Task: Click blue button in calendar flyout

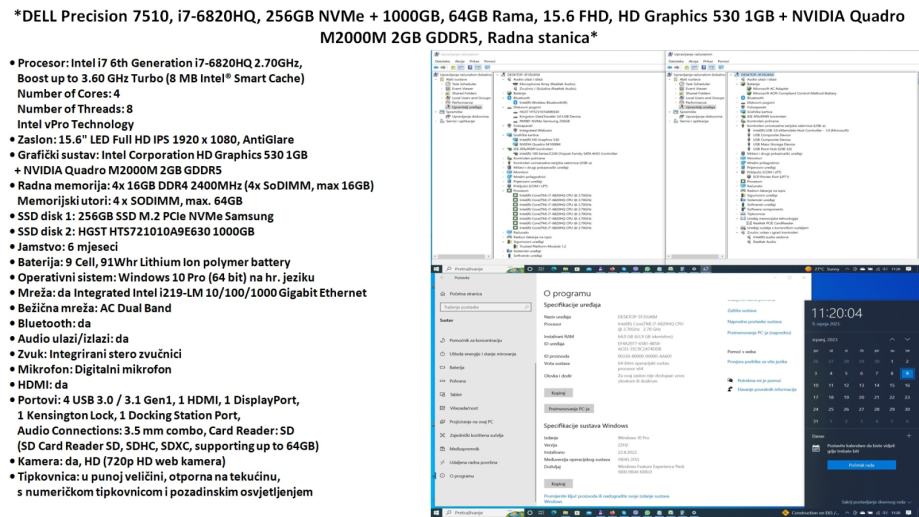Action: click(861, 465)
